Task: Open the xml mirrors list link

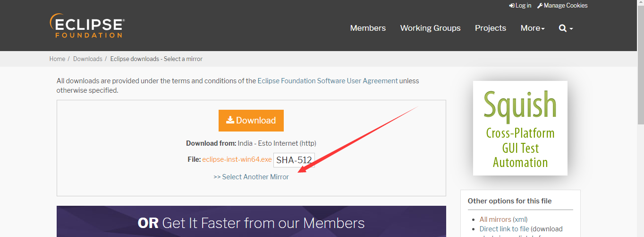Action: pos(521,219)
